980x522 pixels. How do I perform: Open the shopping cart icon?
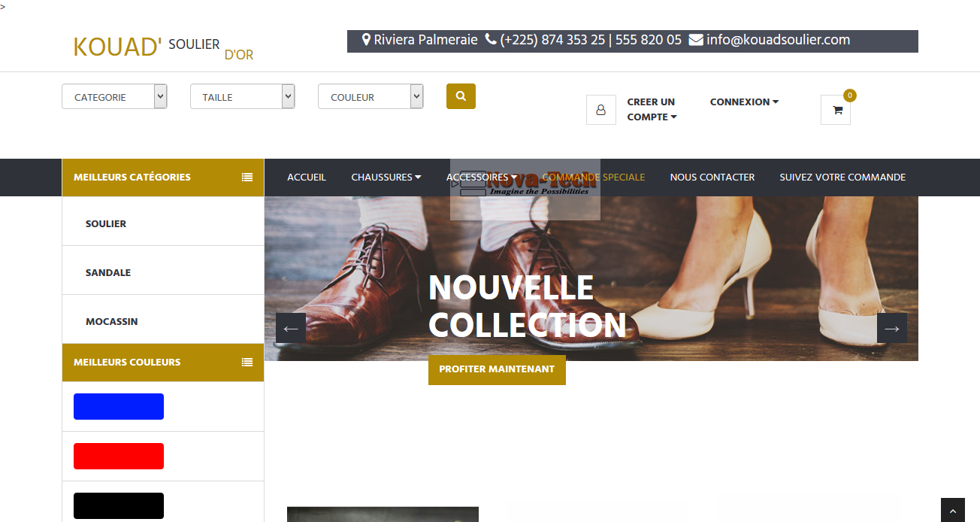tap(836, 110)
